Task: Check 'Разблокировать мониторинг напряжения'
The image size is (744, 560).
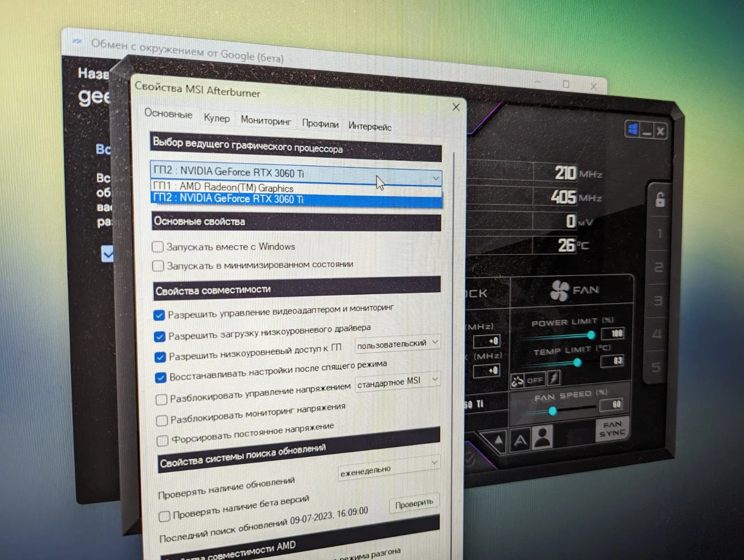Action: coord(162,421)
